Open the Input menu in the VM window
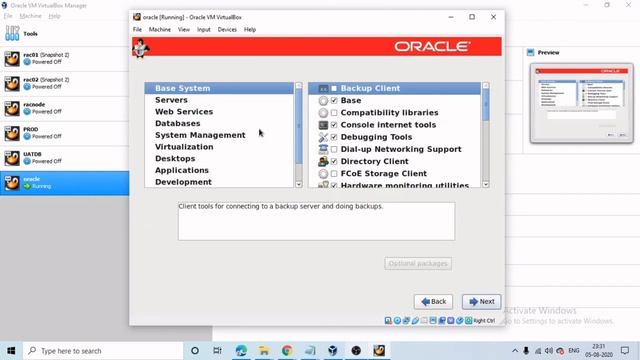 [x=204, y=29]
